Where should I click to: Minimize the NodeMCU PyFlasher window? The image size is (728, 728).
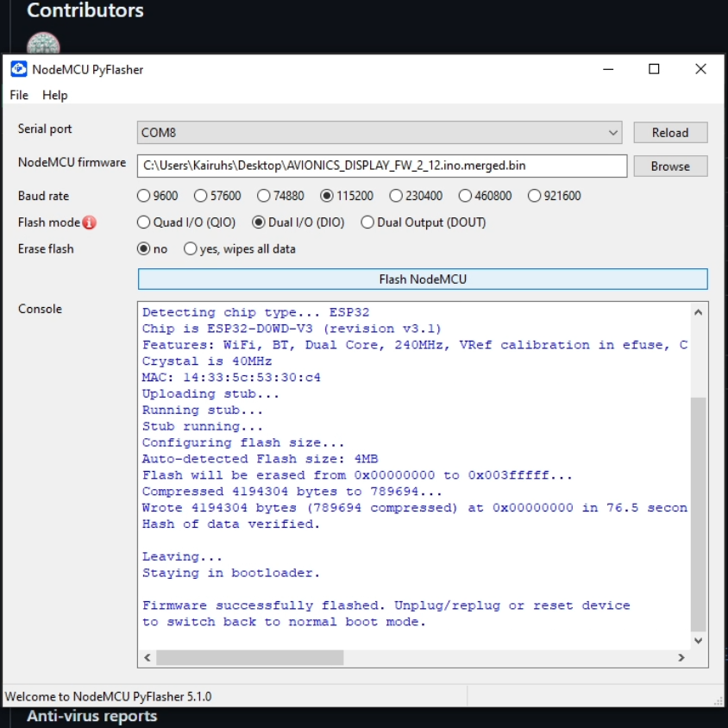pos(608,69)
